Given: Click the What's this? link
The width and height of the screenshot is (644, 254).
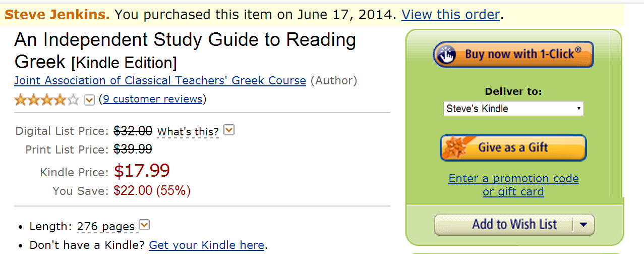Looking at the screenshot, I should (x=188, y=132).
